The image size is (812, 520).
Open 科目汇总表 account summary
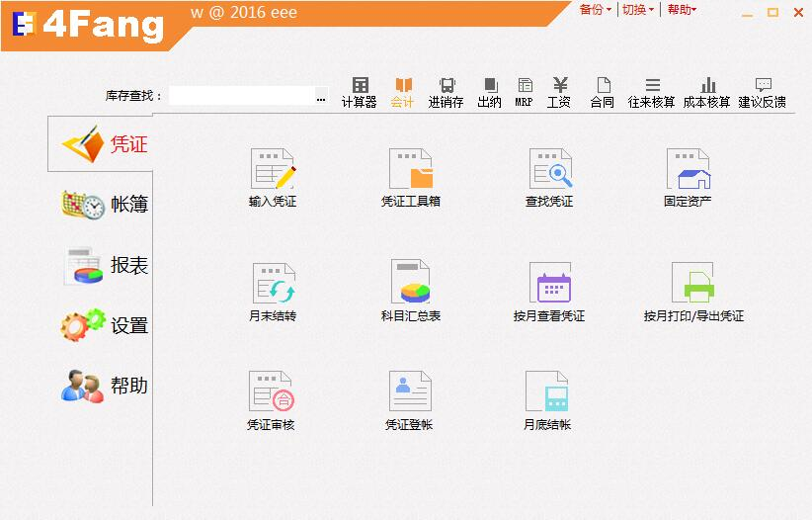411,291
